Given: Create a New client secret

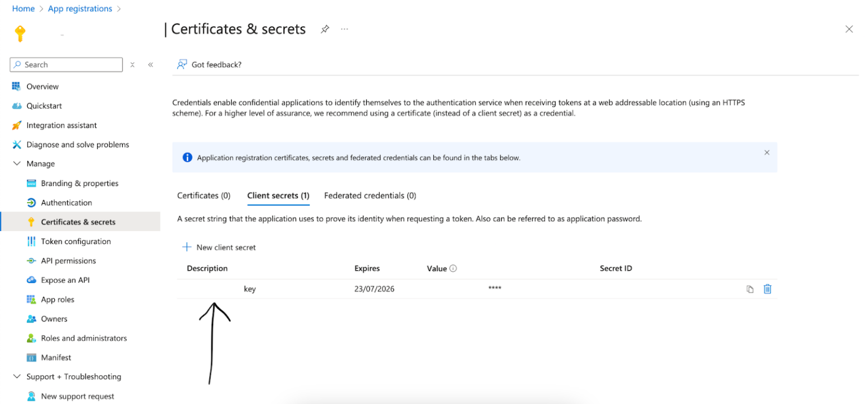Looking at the screenshot, I should [x=219, y=247].
